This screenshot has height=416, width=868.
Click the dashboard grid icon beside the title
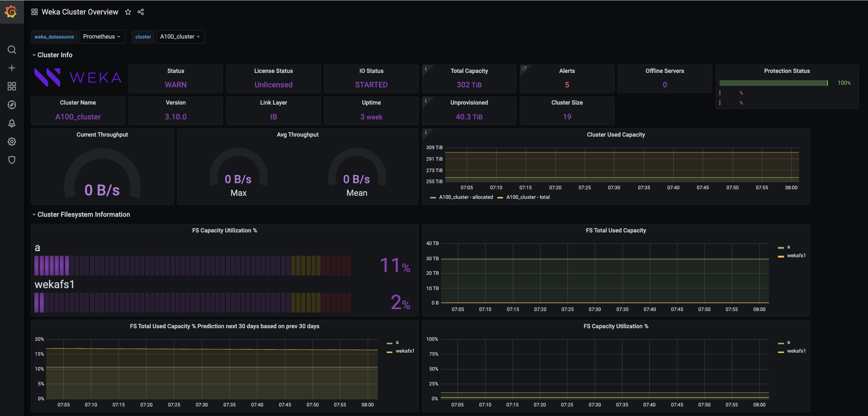(x=34, y=12)
